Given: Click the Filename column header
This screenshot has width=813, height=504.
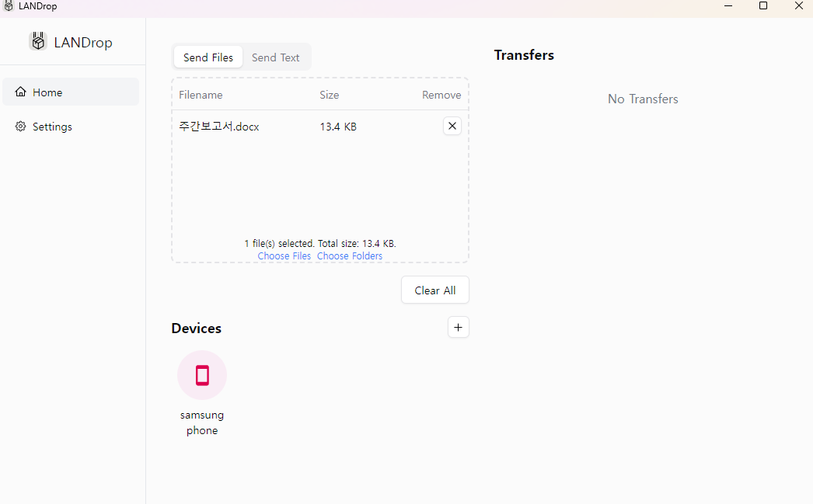Looking at the screenshot, I should (x=201, y=95).
